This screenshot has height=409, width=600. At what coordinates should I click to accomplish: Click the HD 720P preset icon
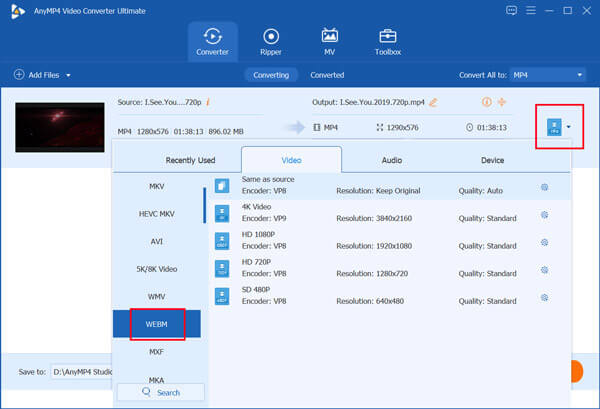[x=222, y=269]
